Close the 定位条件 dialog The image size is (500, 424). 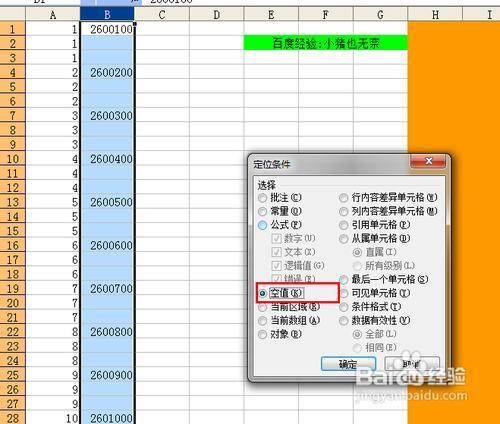click(x=428, y=161)
